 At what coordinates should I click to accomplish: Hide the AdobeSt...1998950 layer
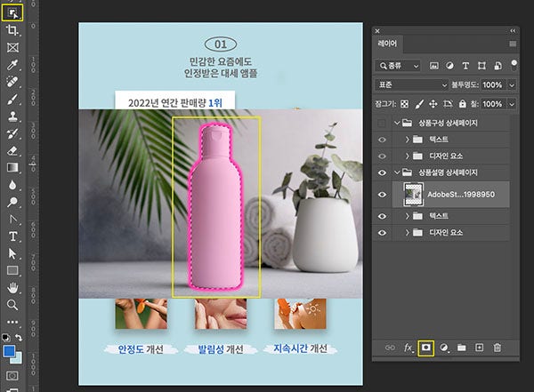(x=382, y=195)
